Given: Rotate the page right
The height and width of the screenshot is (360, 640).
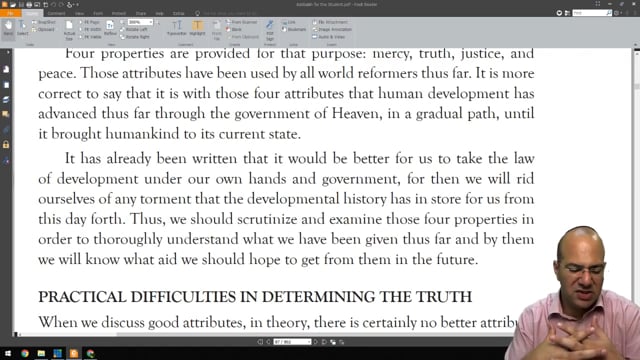Looking at the screenshot, I should click(x=135, y=37).
